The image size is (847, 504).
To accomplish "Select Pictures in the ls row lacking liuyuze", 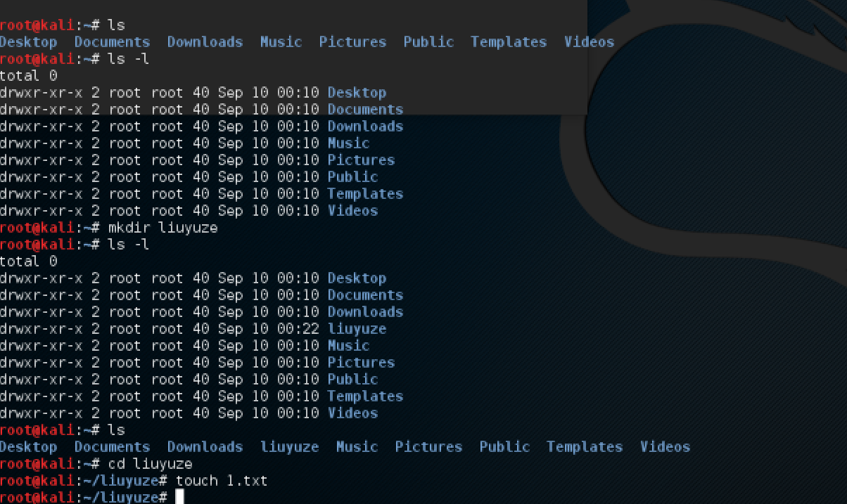I will pos(352,42).
